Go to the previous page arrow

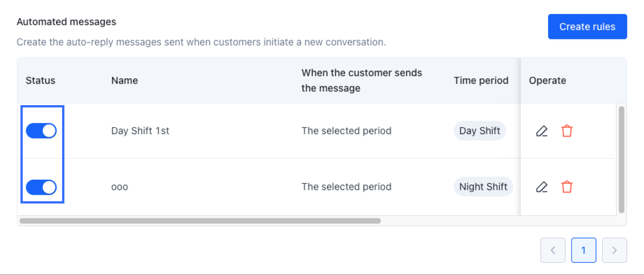(553, 250)
